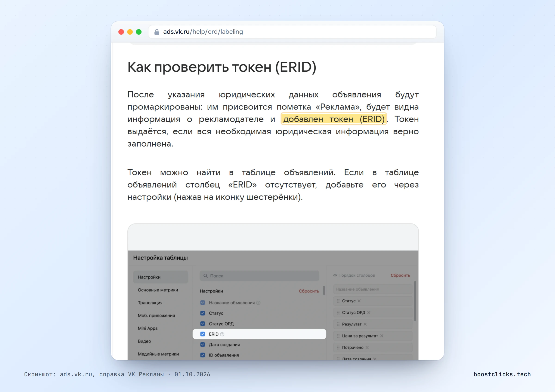Screen dimensions: 555x392
Task: Toggle the highlighted ERID checkbox
Action: pyautogui.click(x=203, y=334)
